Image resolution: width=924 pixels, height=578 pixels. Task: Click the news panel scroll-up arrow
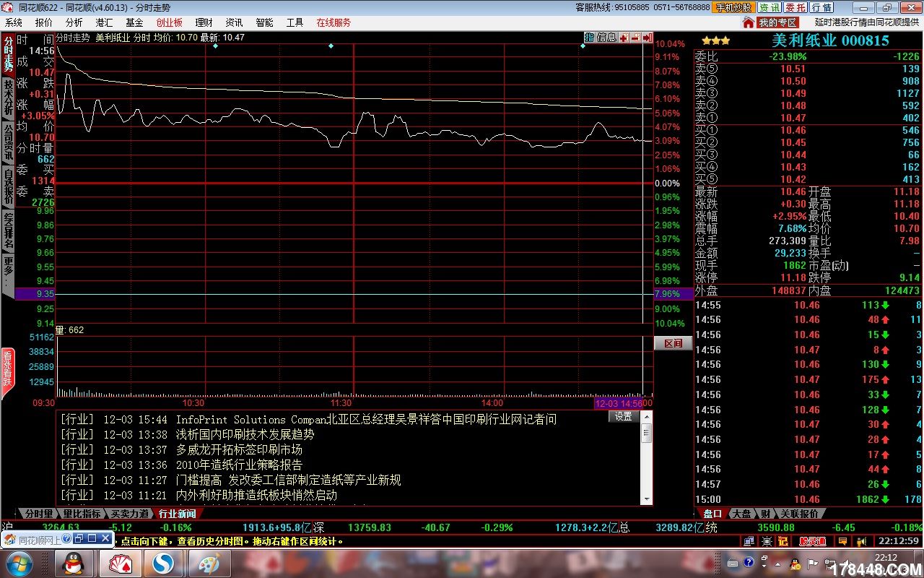646,417
